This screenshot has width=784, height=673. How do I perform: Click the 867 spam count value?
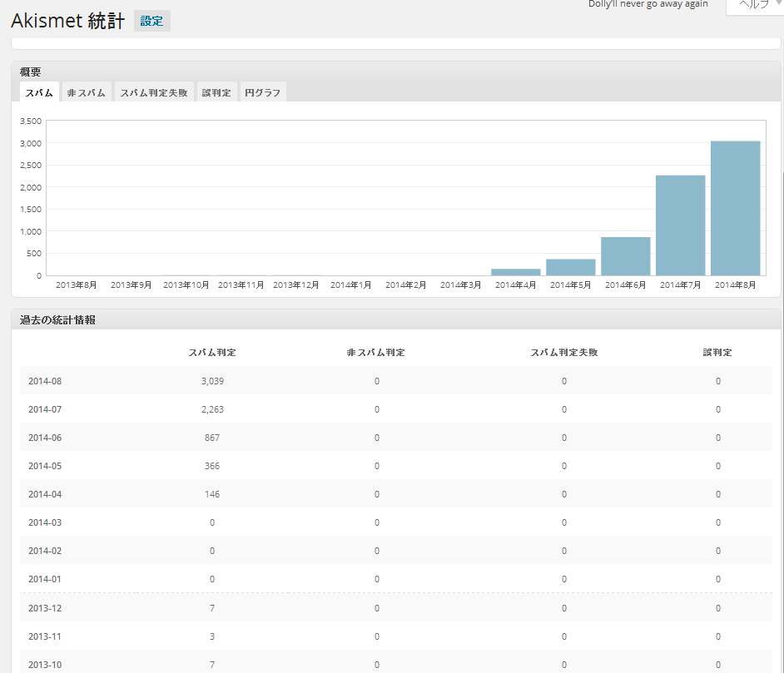pos(212,438)
